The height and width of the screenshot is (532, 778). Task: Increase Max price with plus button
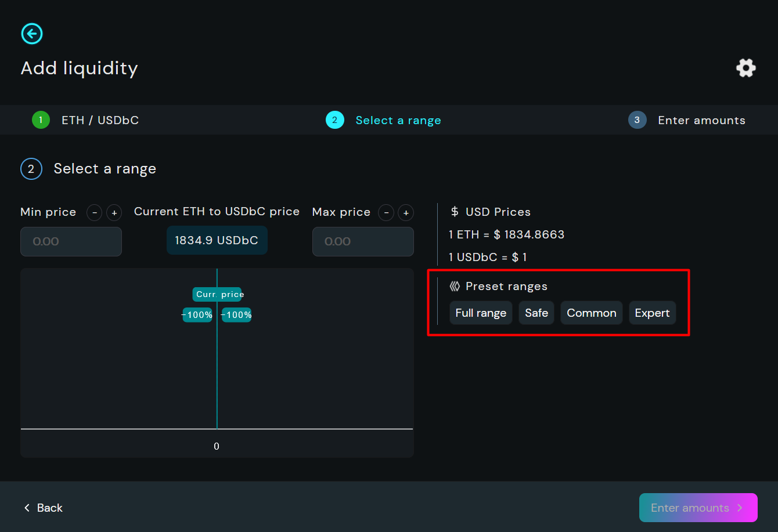tap(406, 213)
